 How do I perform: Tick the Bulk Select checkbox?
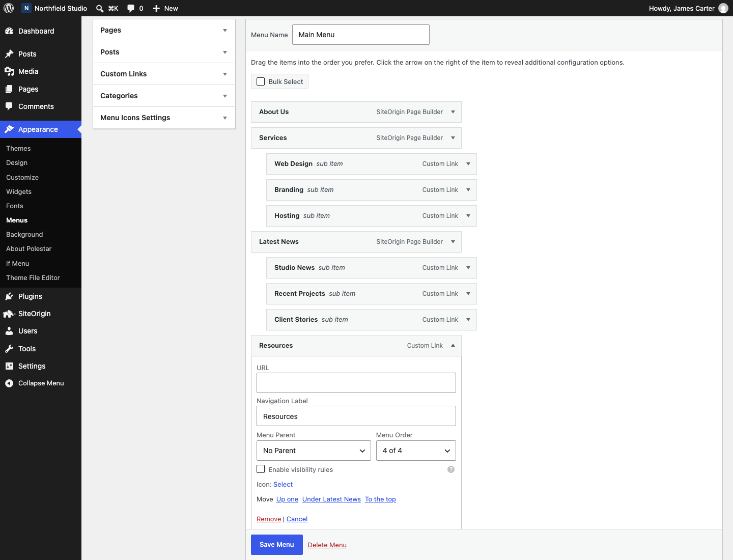point(261,81)
